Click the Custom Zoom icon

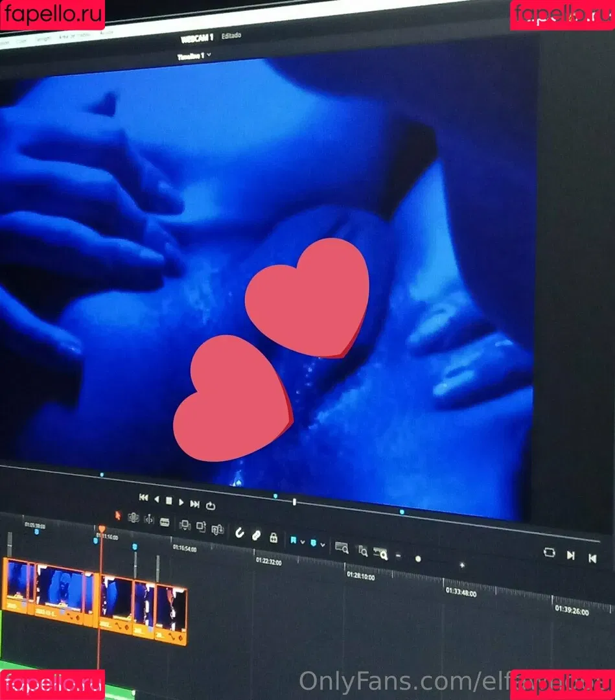(x=380, y=554)
